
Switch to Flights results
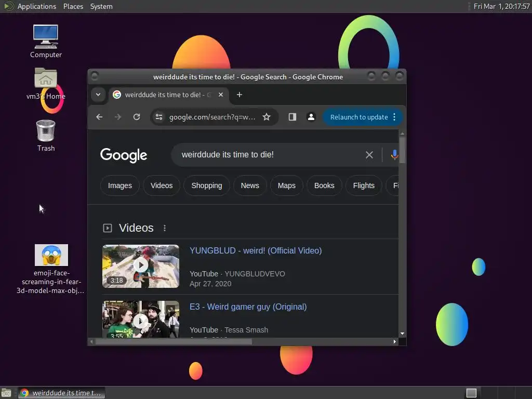364,185
